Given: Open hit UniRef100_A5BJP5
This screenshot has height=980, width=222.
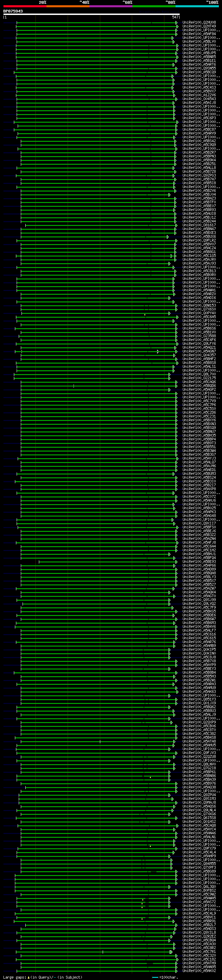Looking at the screenshot, I should click(x=199, y=53).
